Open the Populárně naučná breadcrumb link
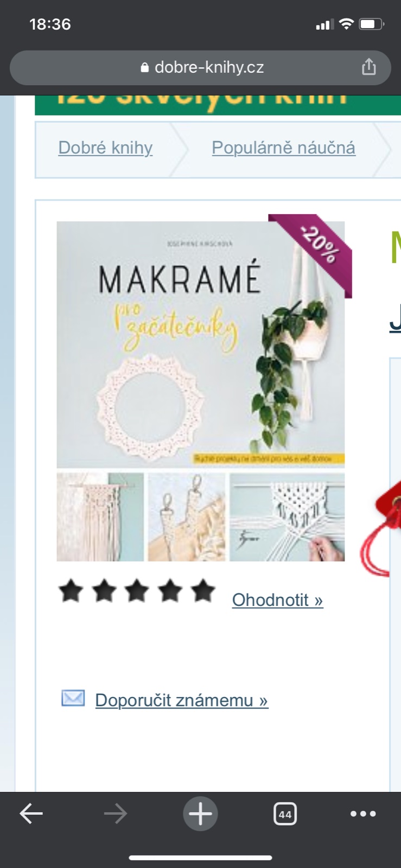Viewport: 401px width, 868px height. click(x=283, y=148)
